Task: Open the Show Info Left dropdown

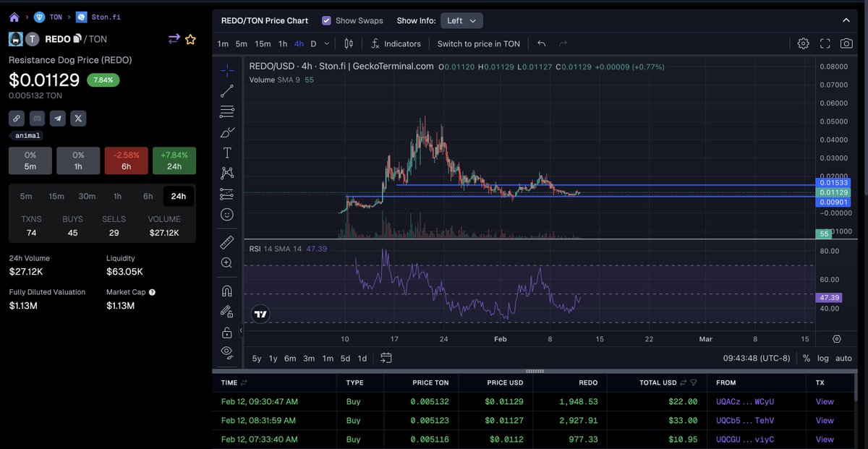Action: click(x=461, y=21)
